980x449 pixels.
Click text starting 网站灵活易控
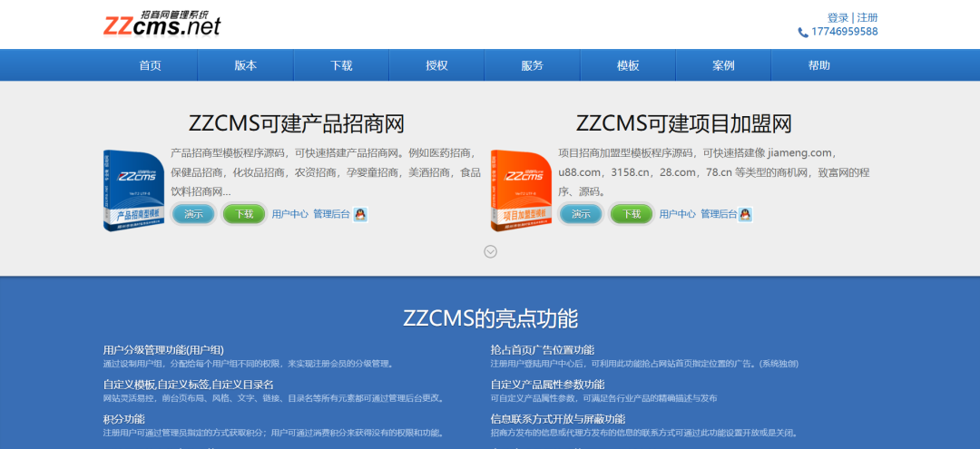click(274, 398)
